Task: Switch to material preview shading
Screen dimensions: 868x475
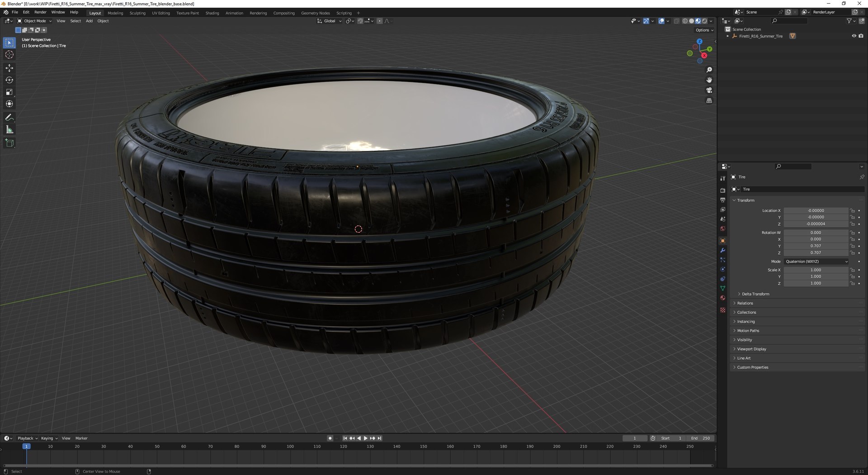Action: 698,21
